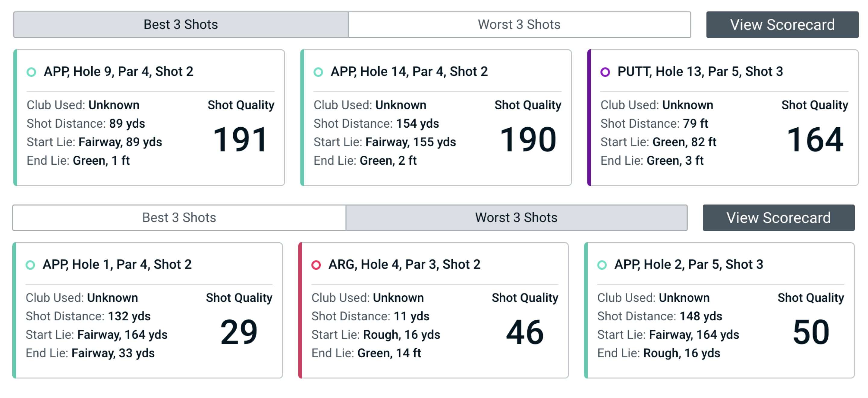868x398 pixels.
Task: Switch to the lower Best 3 Shots tab
Action: tap(179, 218)
